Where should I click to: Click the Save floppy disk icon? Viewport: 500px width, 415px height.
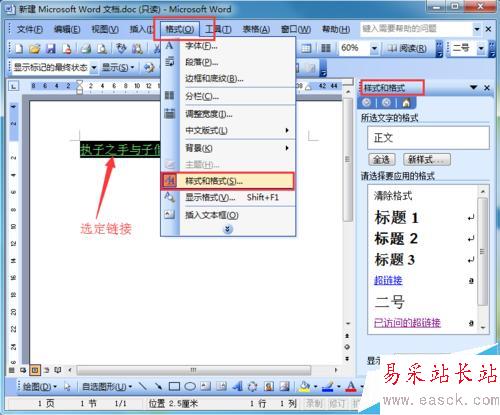coord(51,49)
